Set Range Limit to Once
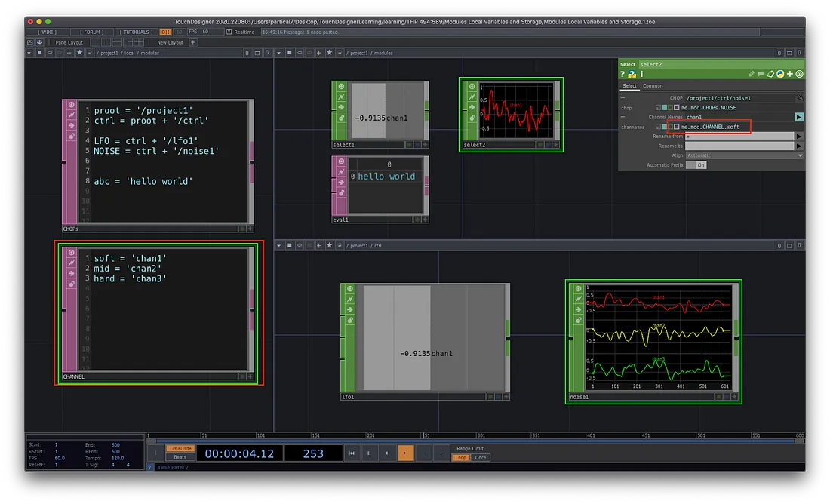This screenshot has height=504, width=830. coord(480,458)
